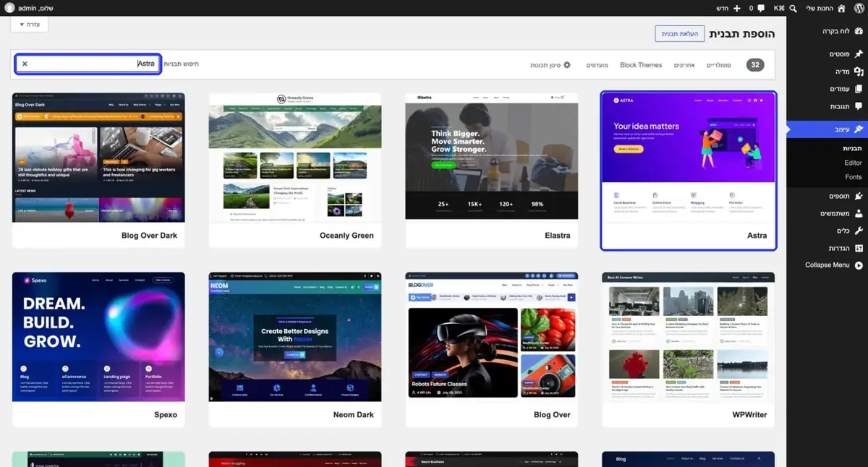Open the 'תבניות' submenu link
This screenshot has height=467, width=868.
pos(852,148)
